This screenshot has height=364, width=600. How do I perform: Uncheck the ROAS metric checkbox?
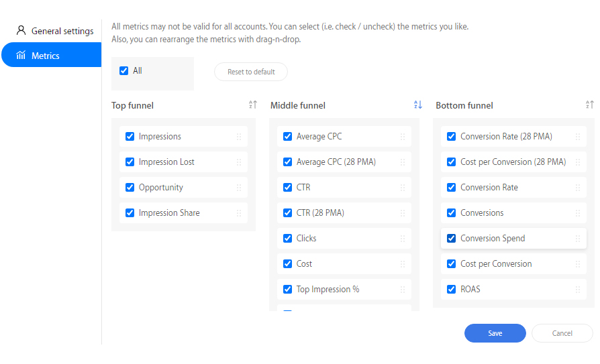[451, 290]
